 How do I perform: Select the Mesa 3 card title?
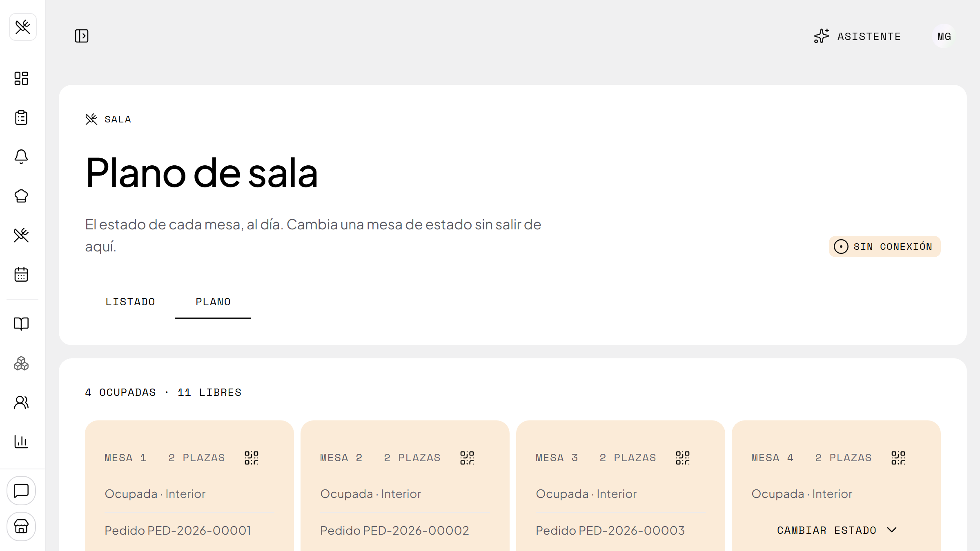tap(557, 458)
